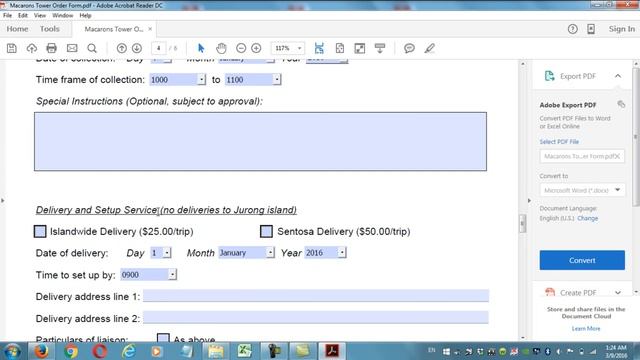Click the copy icon beside Adobe Export PDF
The height and width of the screenshot is (360, 640).
click(x=621, y=104)
